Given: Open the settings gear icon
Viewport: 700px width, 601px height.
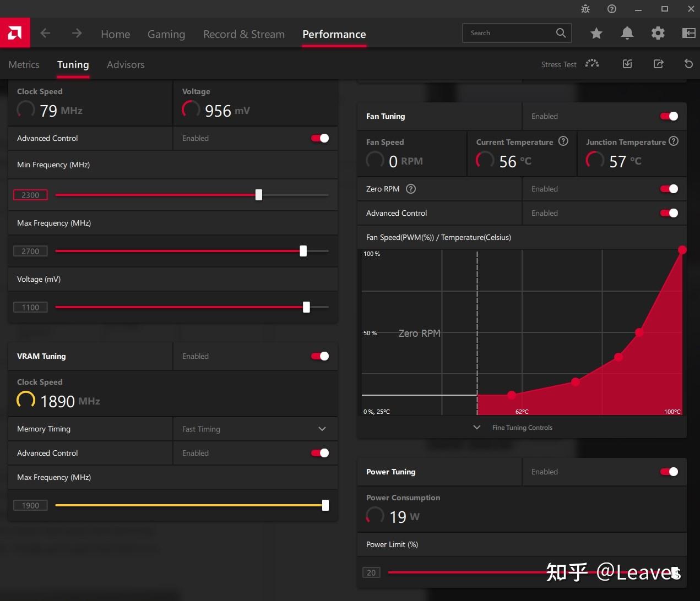Looking at the screenshot, I should click(x=658, y=34).
